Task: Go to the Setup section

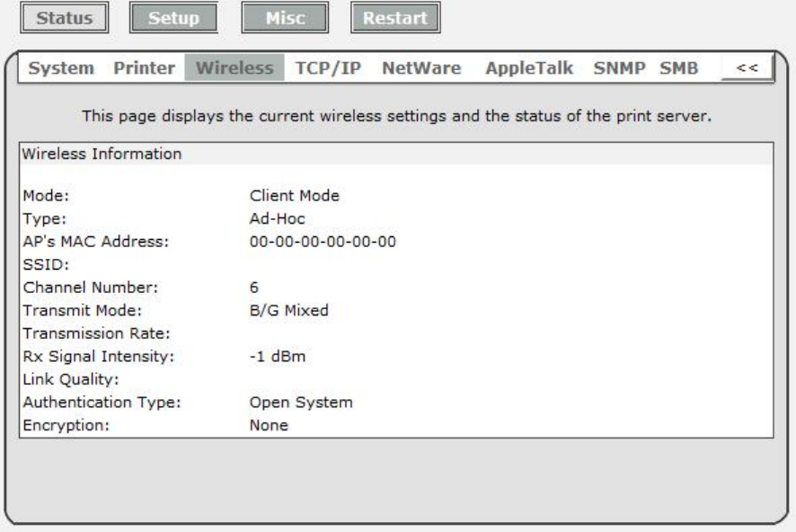Action: pyautogui.click(x=173, y=18)
